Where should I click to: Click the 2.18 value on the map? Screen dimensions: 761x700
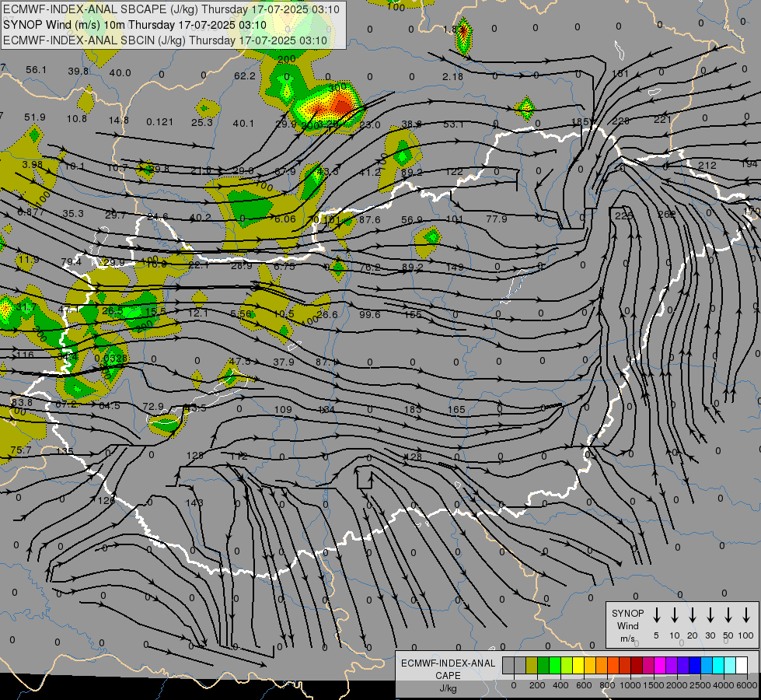pyautogui.click(x=452, y=77)
